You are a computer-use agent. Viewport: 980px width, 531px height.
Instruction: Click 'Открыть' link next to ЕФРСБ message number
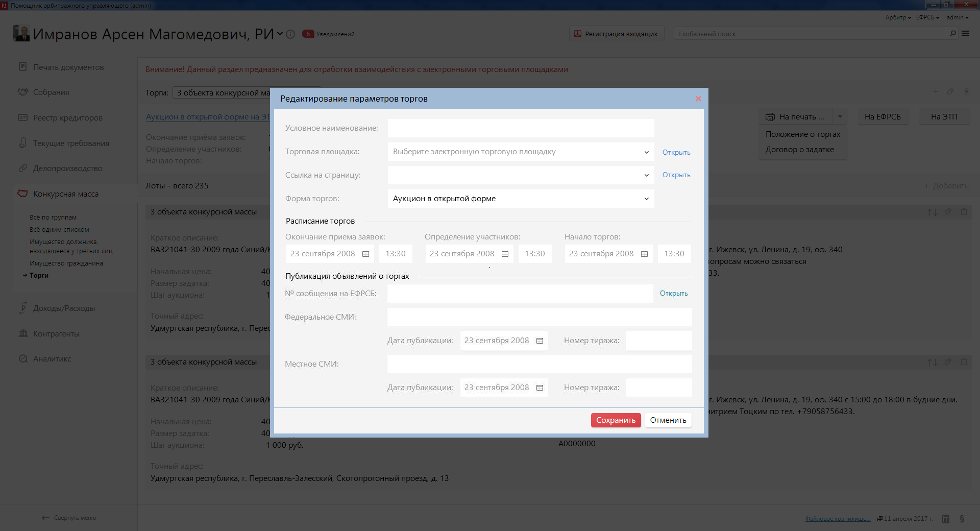(x=674, y=294)
